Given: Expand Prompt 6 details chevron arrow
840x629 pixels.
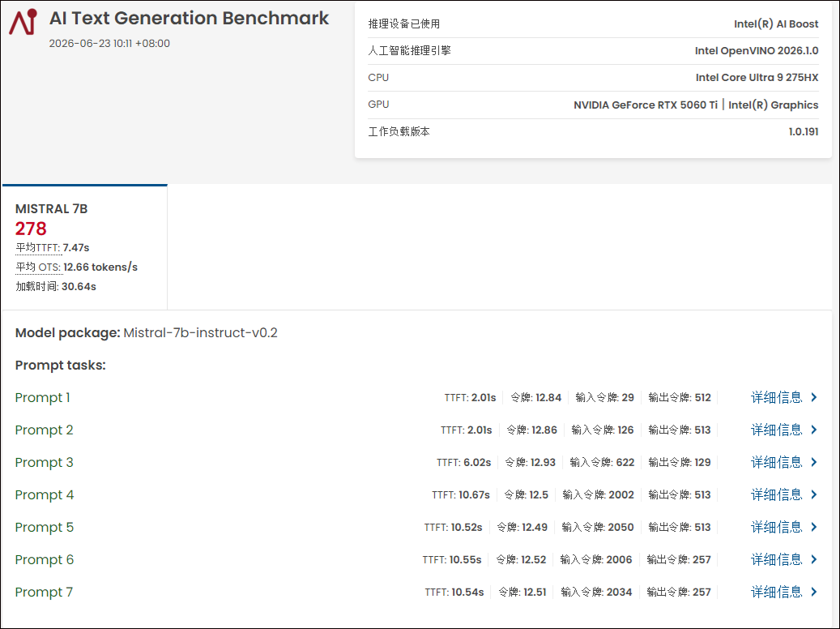Looking at the screenshot, I should [814, 559].
